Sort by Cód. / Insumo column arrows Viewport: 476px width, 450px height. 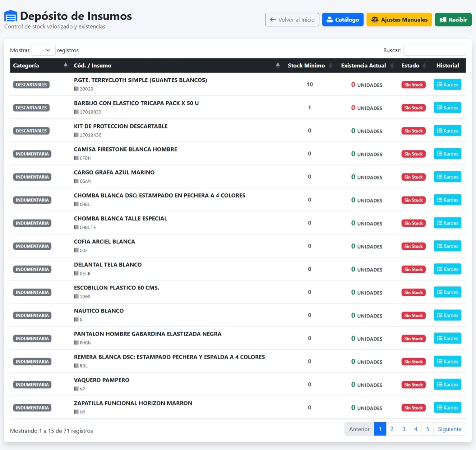point(278,65)
